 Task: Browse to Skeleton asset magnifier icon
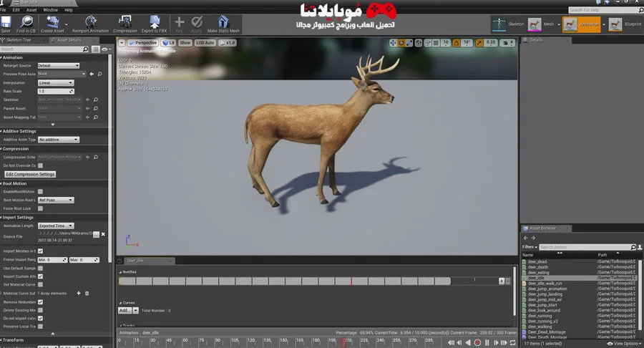pos(96,100)
